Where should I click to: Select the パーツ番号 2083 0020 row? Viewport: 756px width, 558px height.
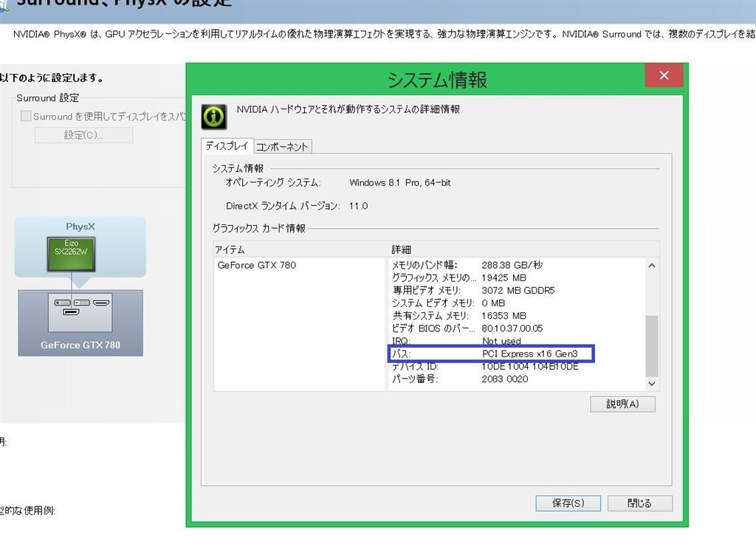(x=516, y=379)
